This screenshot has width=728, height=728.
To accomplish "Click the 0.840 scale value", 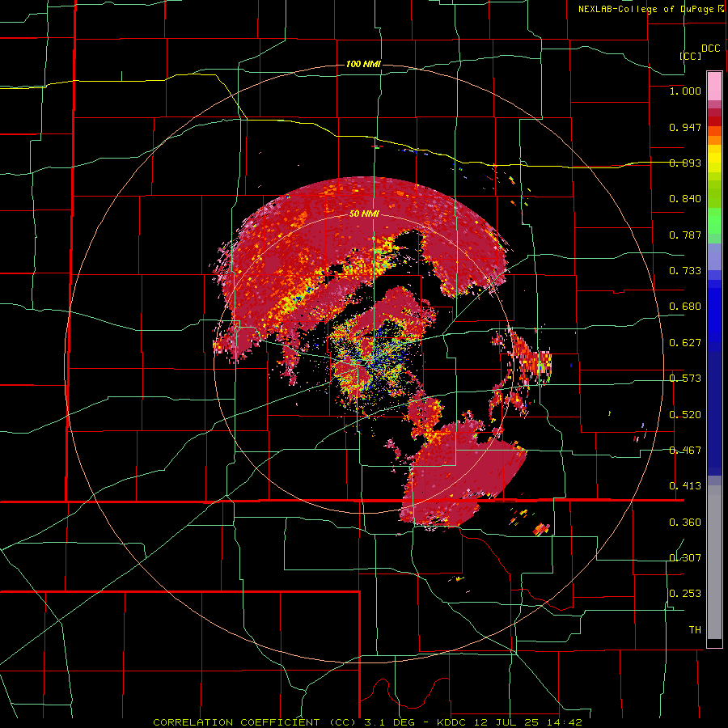I will [x=685, y=199].
